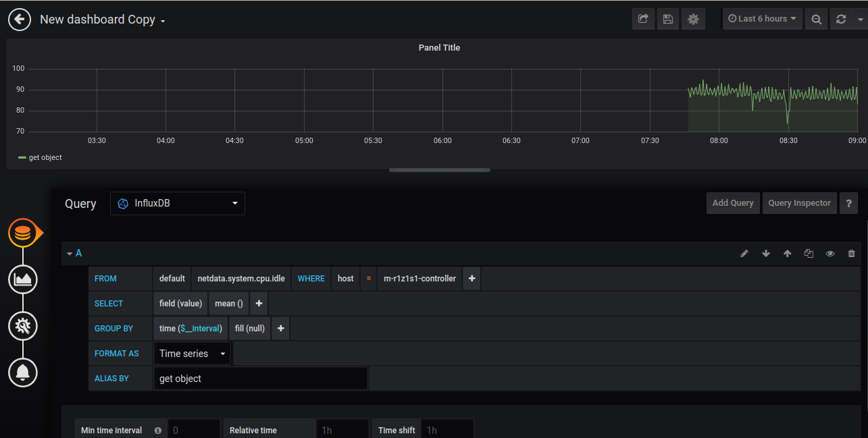
Task: Refresh the dashboard with refresh icon
Action: click(841, 19)
